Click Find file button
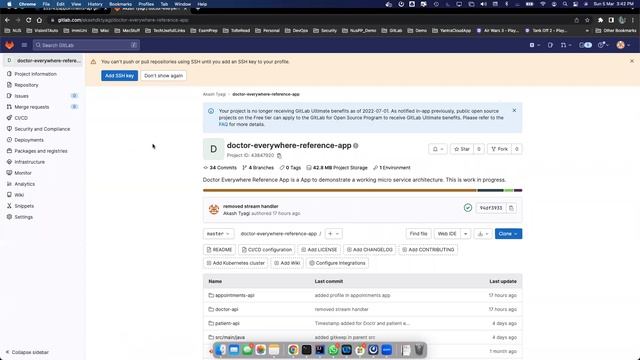The image size is (640, 360). (418, 233)
